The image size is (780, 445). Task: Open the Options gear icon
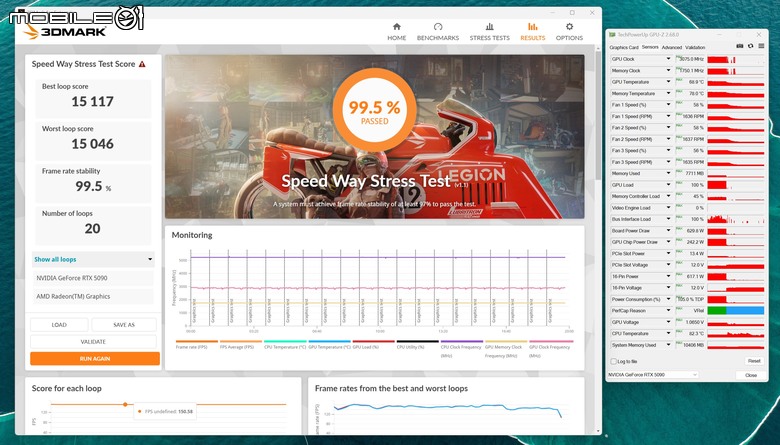coord(569,27)
